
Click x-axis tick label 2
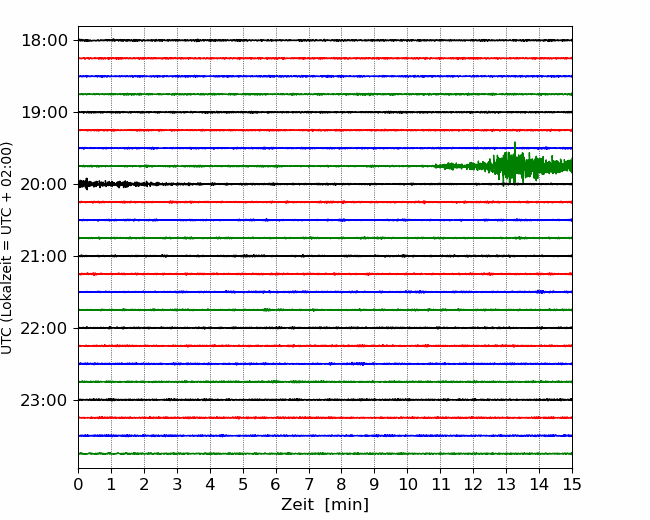(144, 484)
